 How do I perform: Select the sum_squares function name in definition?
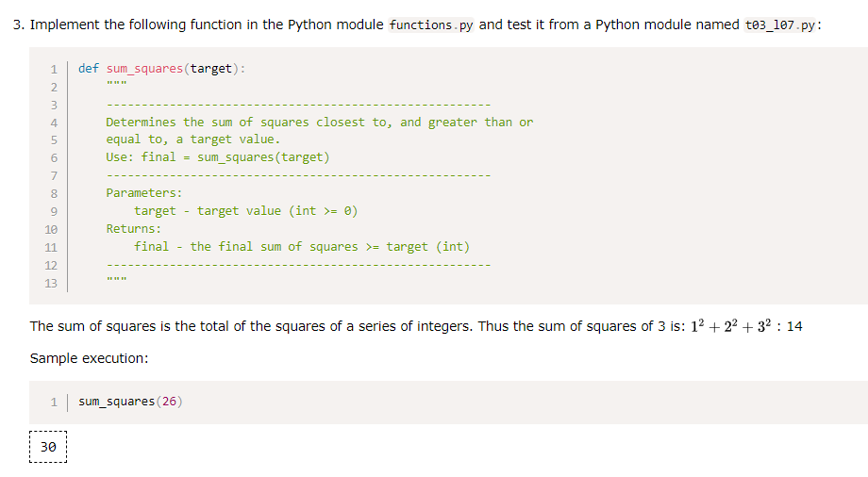tap(144, 69)
